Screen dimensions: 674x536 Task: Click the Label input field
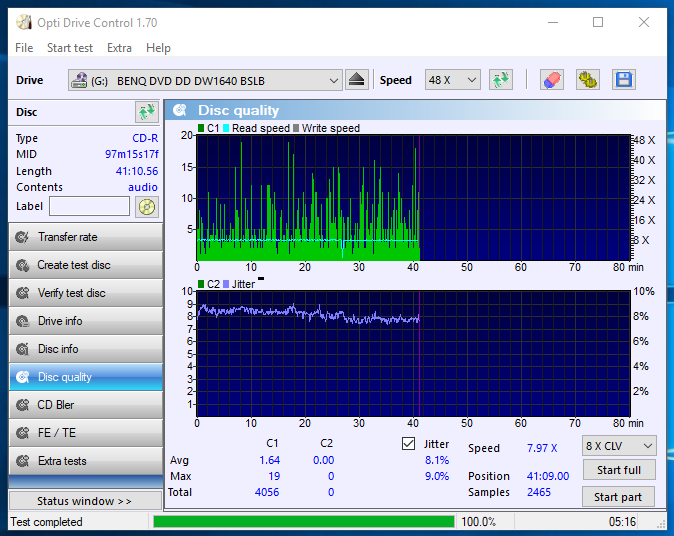tap(89, 206)
